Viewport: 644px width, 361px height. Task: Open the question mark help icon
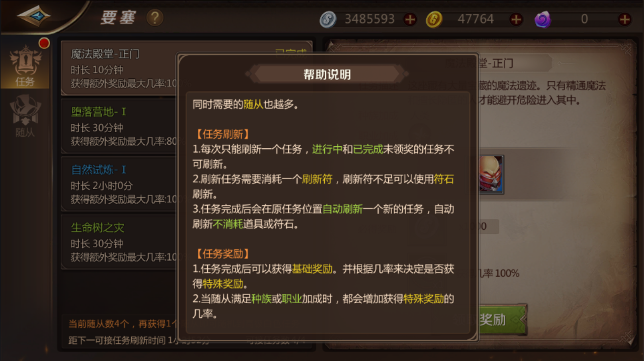(155, 18)
